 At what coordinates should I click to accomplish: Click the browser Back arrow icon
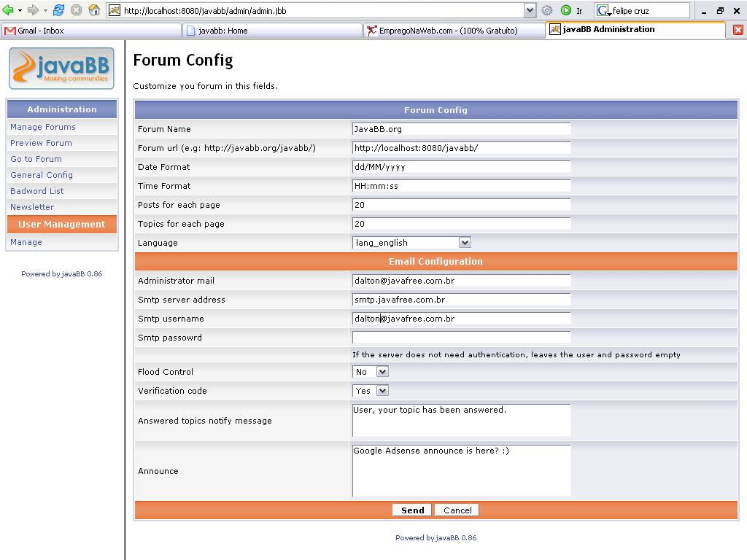point(9,10)
